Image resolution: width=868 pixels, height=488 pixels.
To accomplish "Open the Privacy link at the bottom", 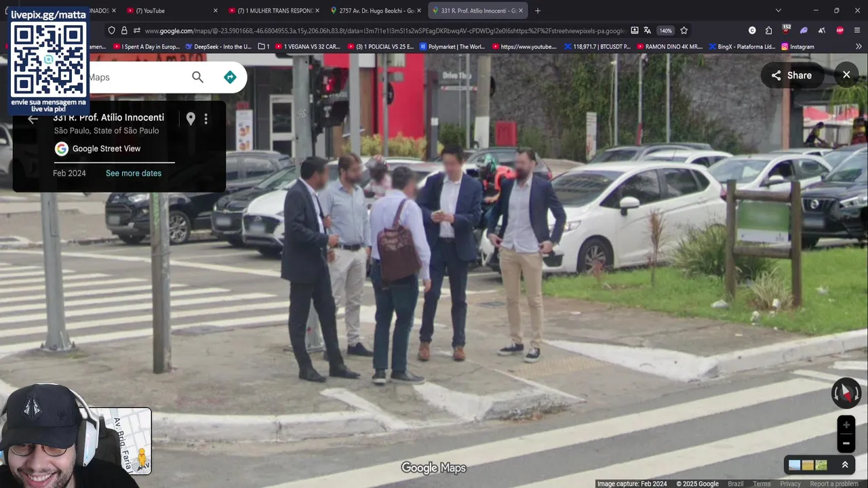I will [x=790, y=484].
